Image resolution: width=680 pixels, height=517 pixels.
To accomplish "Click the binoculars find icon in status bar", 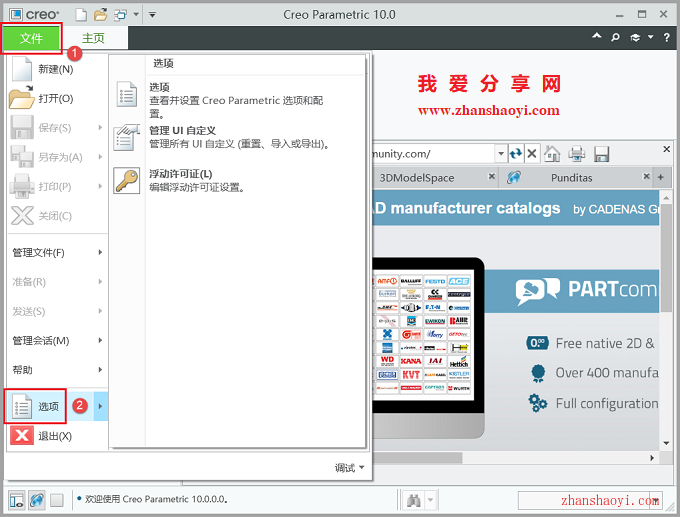I will 413,501.
